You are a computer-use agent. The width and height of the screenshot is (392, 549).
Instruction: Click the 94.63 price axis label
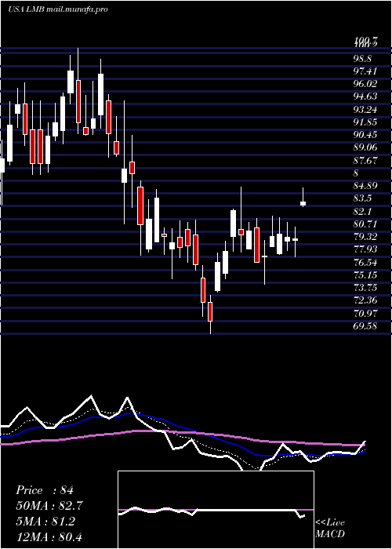point(365,96)
